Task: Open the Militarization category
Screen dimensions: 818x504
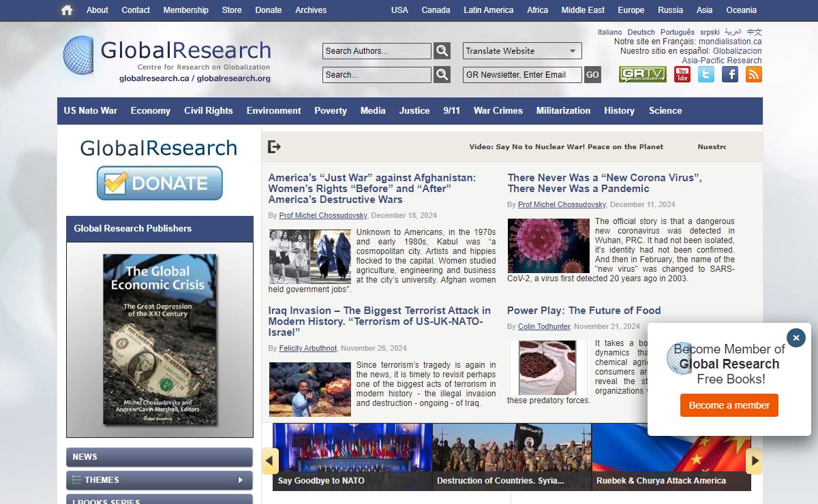Action: tap(564, 110)
